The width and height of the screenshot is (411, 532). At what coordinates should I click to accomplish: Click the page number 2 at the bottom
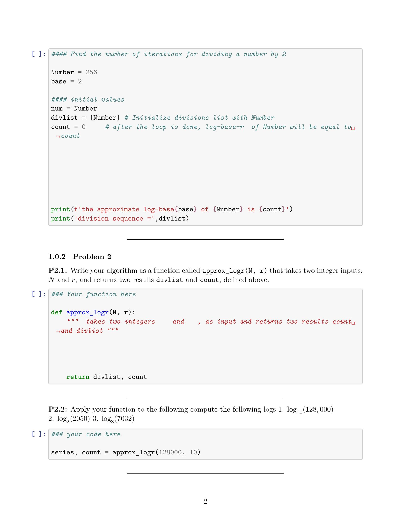click(205, 502)
